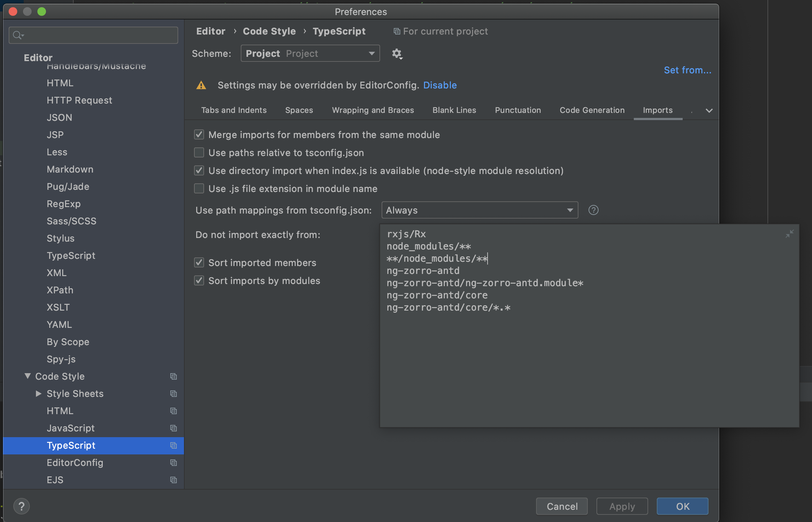
Task: Toggle the Sort imports by modules checkbox
Action: click(x=199, y=281)
